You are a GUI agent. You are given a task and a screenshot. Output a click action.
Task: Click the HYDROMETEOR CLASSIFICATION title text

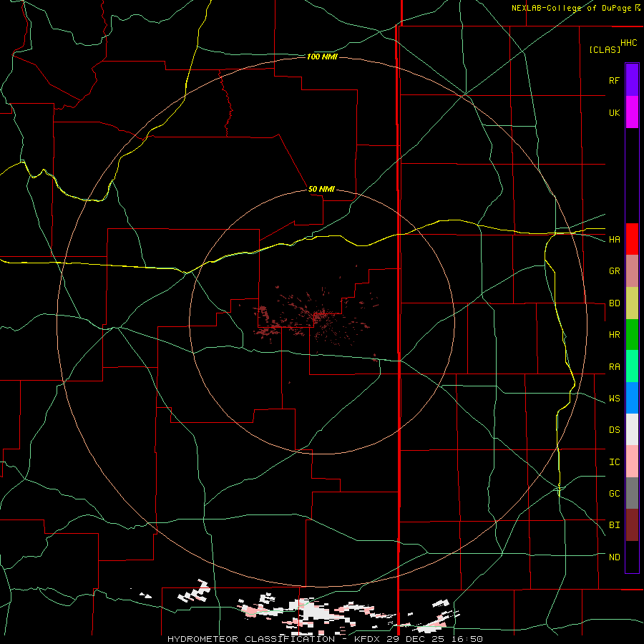click(251, 639)
